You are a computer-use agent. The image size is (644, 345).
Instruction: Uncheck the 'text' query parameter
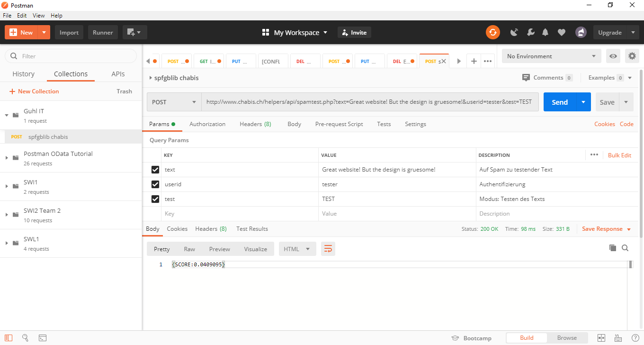pyautogui.click(x=155, y=170)
